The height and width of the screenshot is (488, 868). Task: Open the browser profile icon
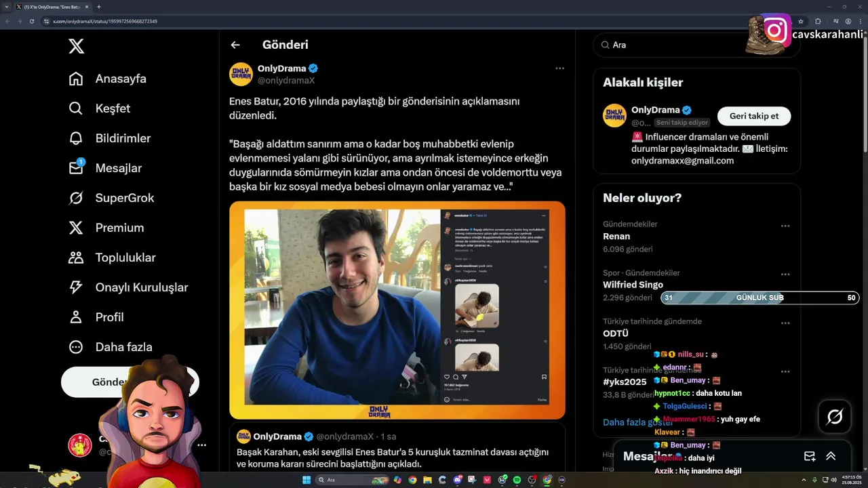pyautogui.click(x=848, y=21)
